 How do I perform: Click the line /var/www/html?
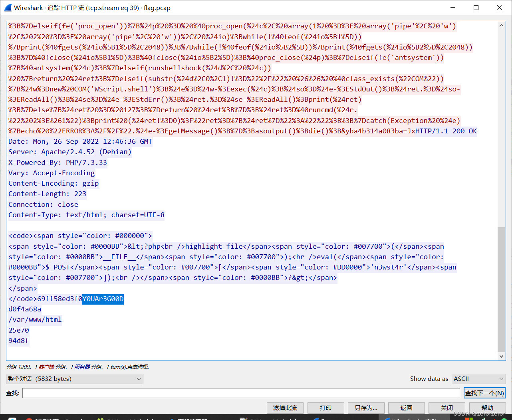pyautogui.click(x=35, y=319)
